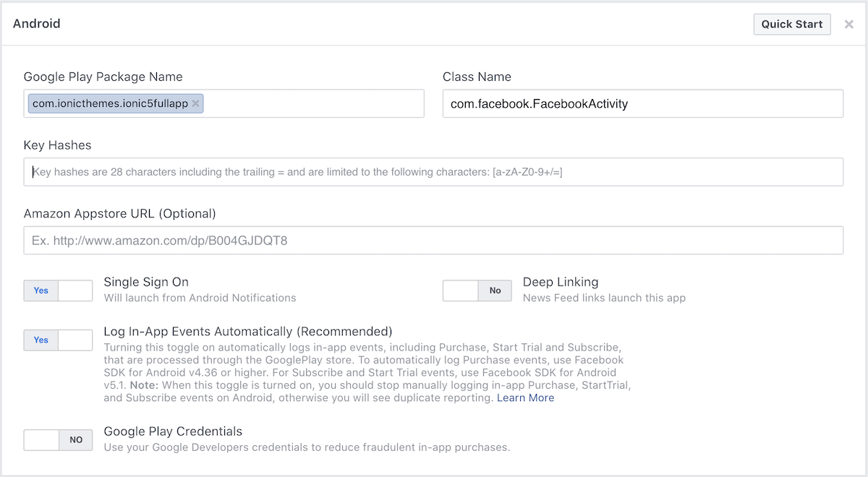Toggle the Single Sign On switch
This screenshot has width=868, height=477.
[59, 291]
